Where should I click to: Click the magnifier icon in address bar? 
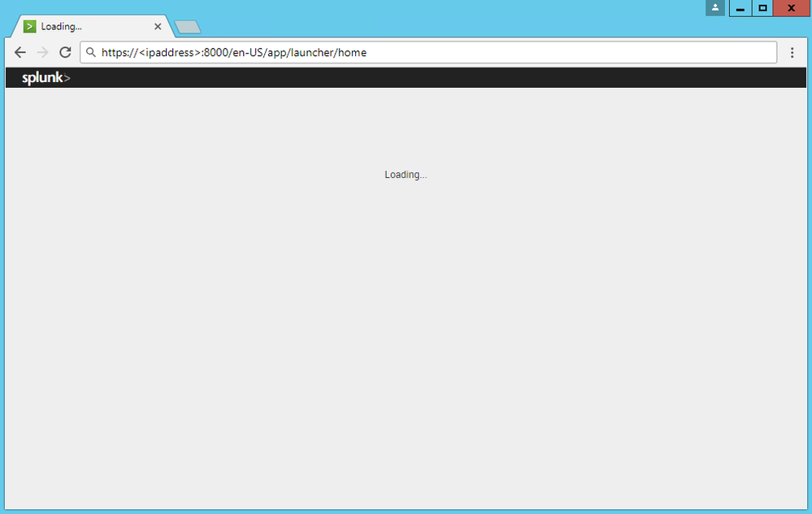pos(91,53)
